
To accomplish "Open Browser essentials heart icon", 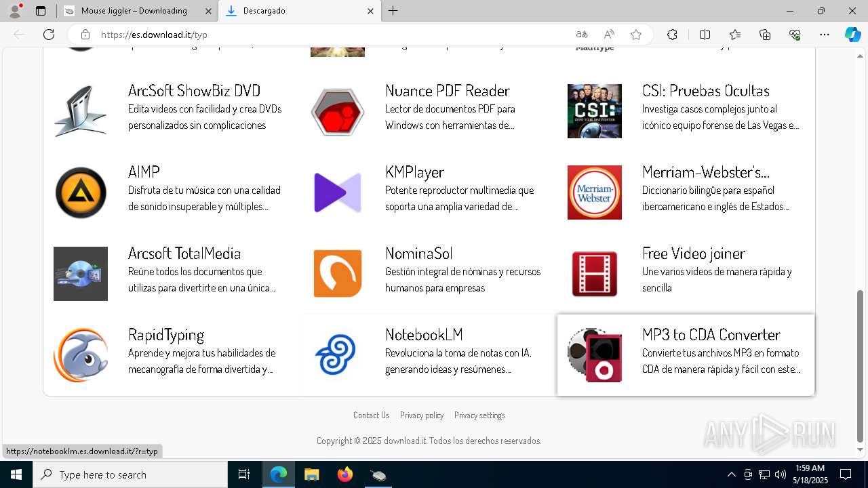I will tap(795, 35).
